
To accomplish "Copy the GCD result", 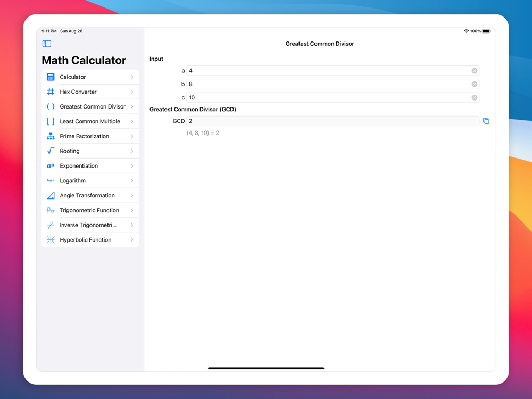I will pyautogui.click(x=486, y=121).
